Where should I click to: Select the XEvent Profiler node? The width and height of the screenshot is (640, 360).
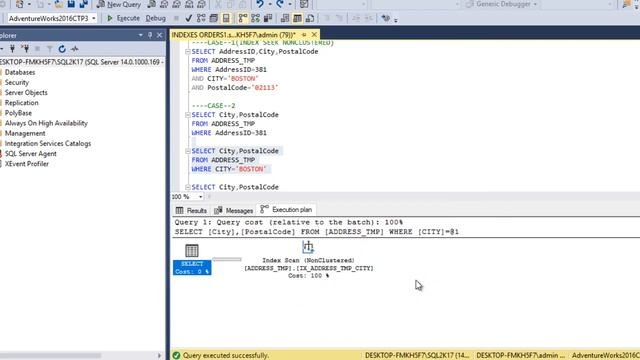tap(27, 164)
